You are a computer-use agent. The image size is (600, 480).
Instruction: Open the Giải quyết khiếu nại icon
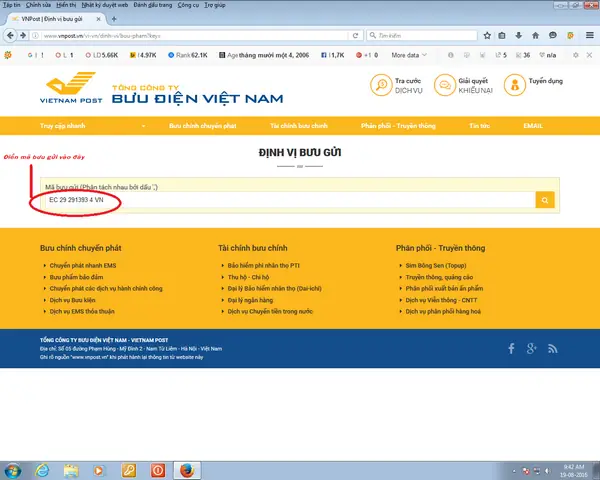tap(445, 85)
